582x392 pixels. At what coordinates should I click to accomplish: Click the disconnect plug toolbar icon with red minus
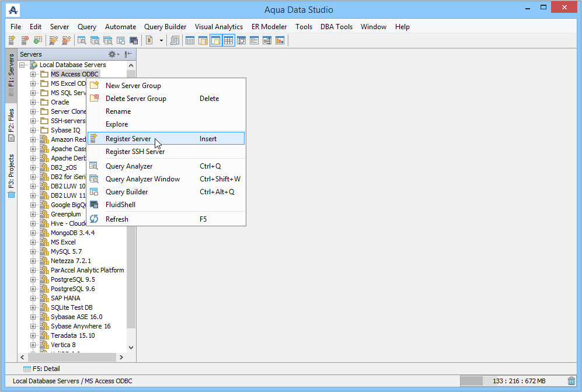pos(66,40)
